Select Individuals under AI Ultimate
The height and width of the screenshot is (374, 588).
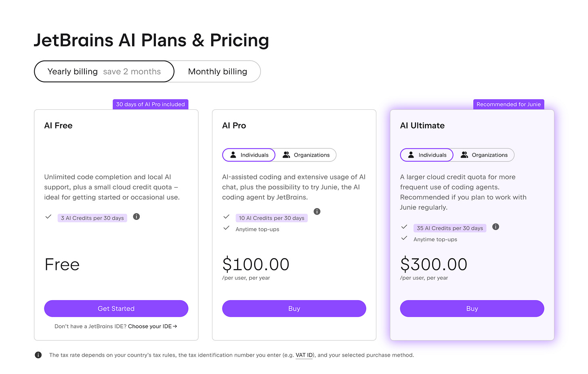click(x=427, y=155)
